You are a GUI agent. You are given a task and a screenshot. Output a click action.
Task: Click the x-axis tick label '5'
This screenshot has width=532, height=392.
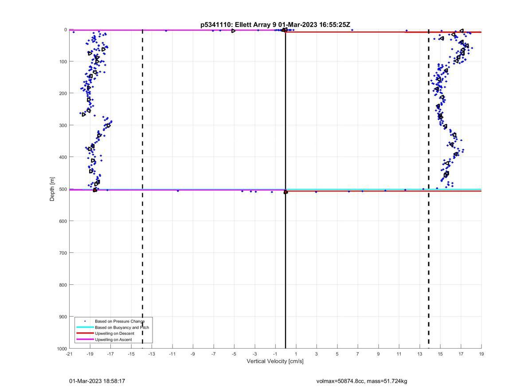point(337,354)
